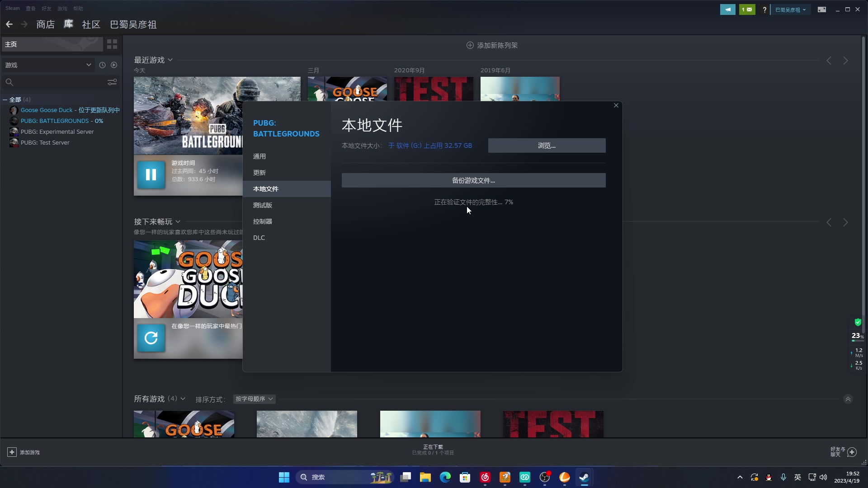Open the 游戏 menu in the menu bar
Image resolution: width=868 pixels, height=488 pixels.
[x=62, y=9]
